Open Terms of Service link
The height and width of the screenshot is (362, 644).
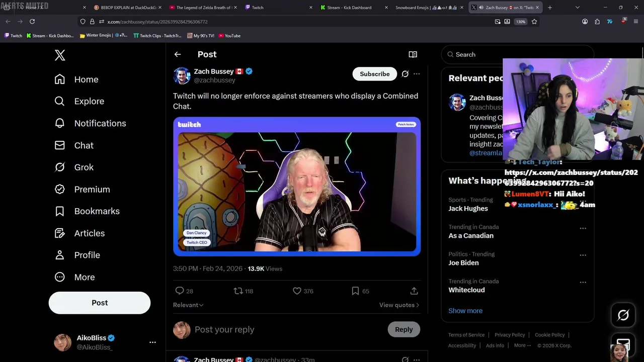pyautogui.click(x=466, y=335)
